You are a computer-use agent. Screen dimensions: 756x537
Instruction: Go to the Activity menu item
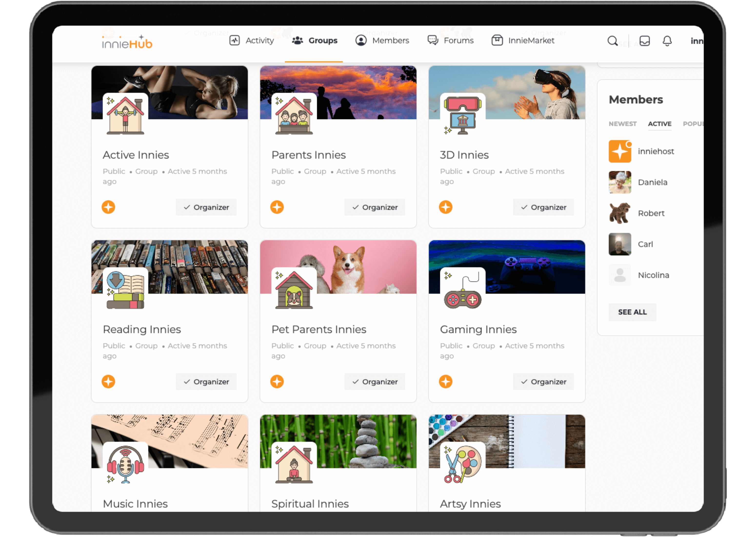click(251, 40)
